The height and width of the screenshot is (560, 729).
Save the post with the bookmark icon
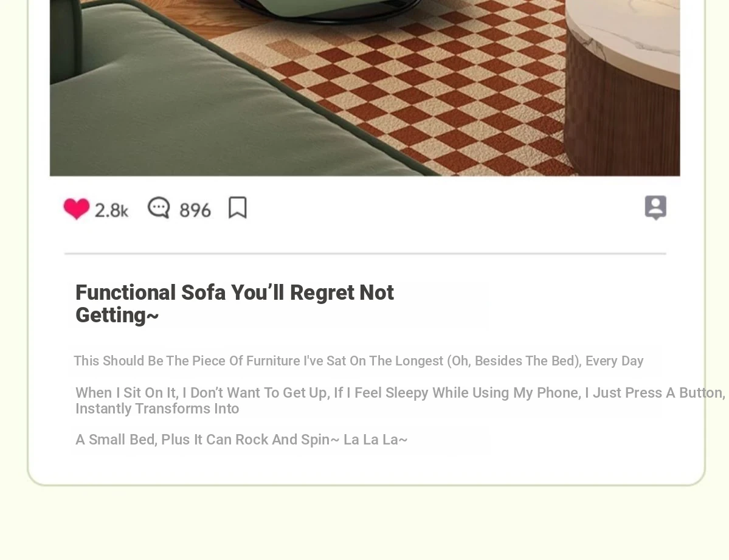[x=238, y=207]
